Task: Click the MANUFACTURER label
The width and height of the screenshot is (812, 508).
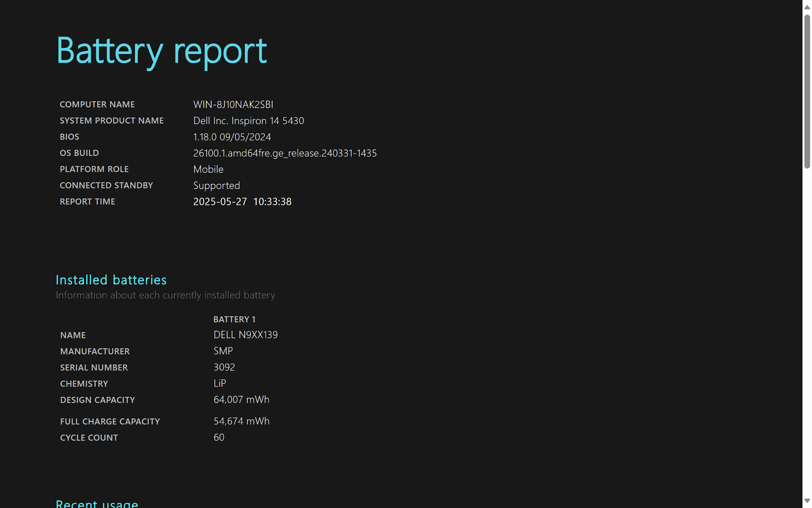Action: [x=95, y=351]
